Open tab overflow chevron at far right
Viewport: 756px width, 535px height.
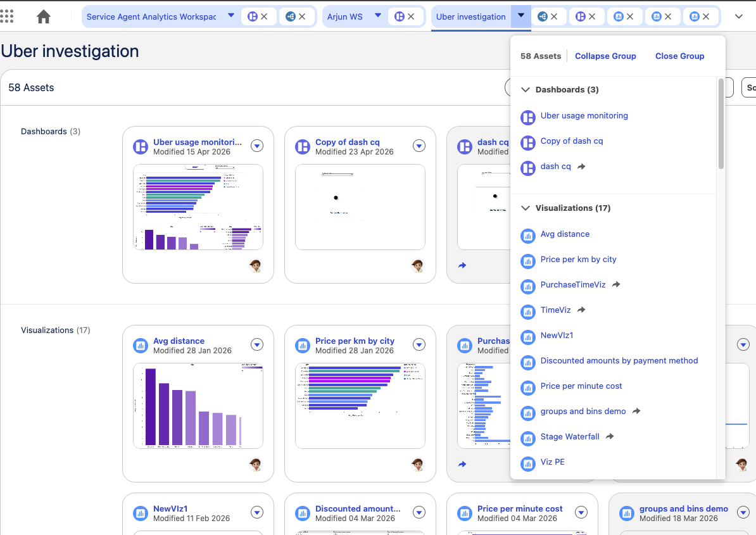(x=739, y=16)
